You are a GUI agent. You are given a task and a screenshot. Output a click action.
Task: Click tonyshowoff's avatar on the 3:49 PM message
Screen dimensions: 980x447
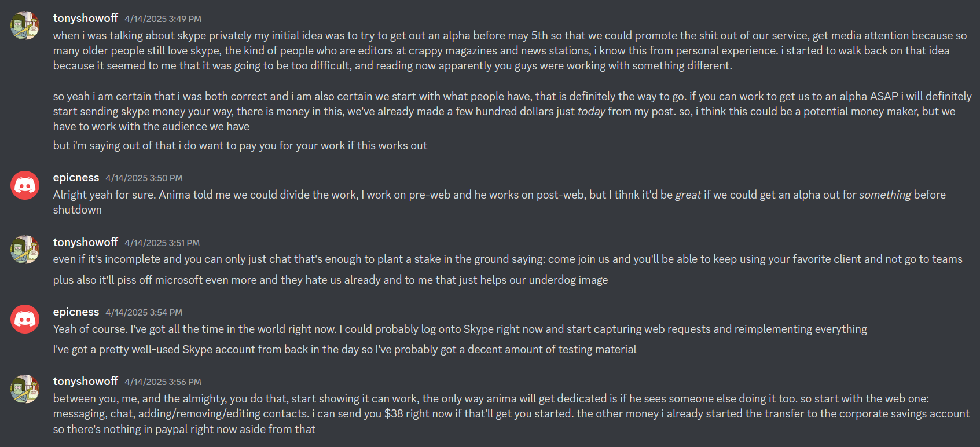[x=25, y=25]
